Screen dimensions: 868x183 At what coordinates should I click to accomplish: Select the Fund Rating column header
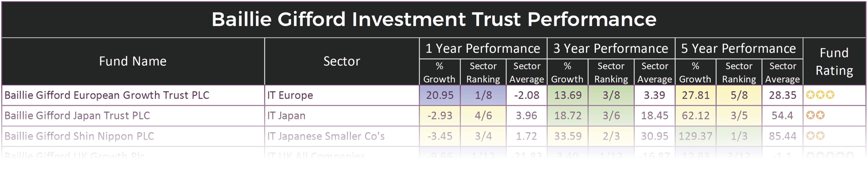click(834, 62)
